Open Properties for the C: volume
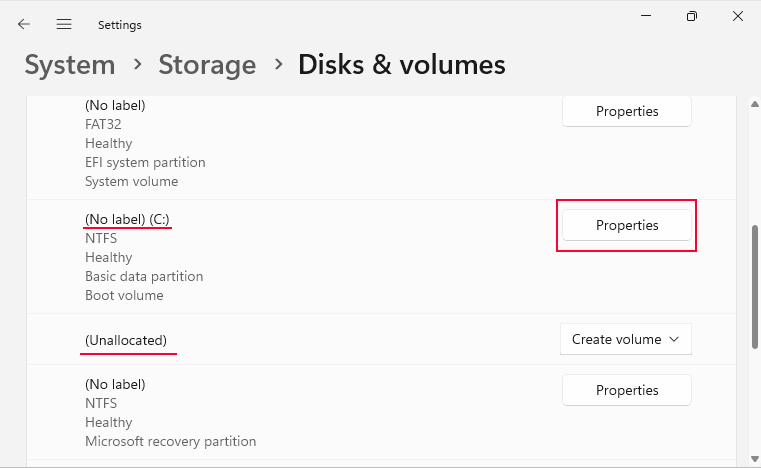 (x=627, y=225)
